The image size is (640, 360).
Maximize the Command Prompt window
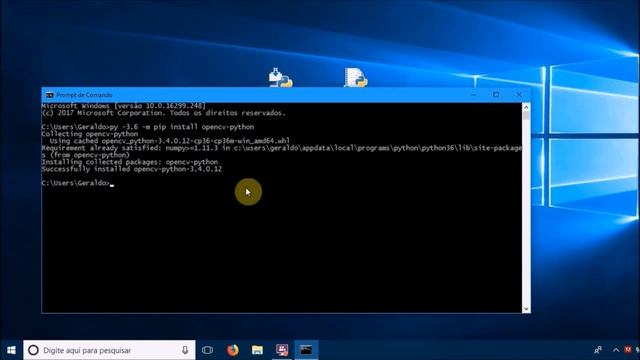click(x=496, y=95)
